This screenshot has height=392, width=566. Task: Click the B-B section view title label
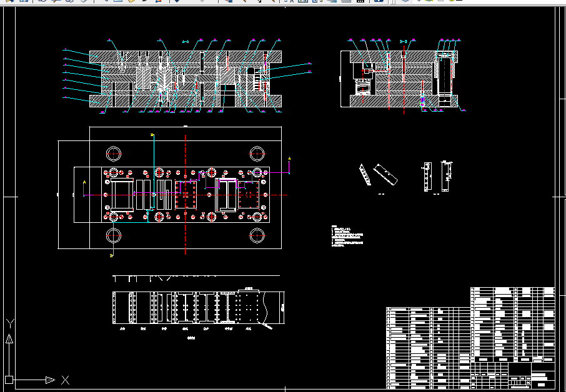(404, 42)
